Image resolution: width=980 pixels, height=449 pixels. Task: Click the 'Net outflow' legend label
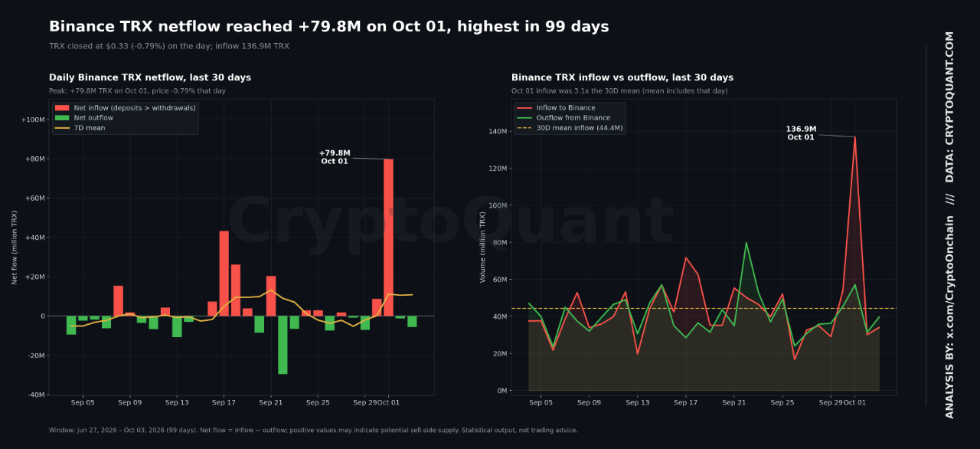point(93,118)
